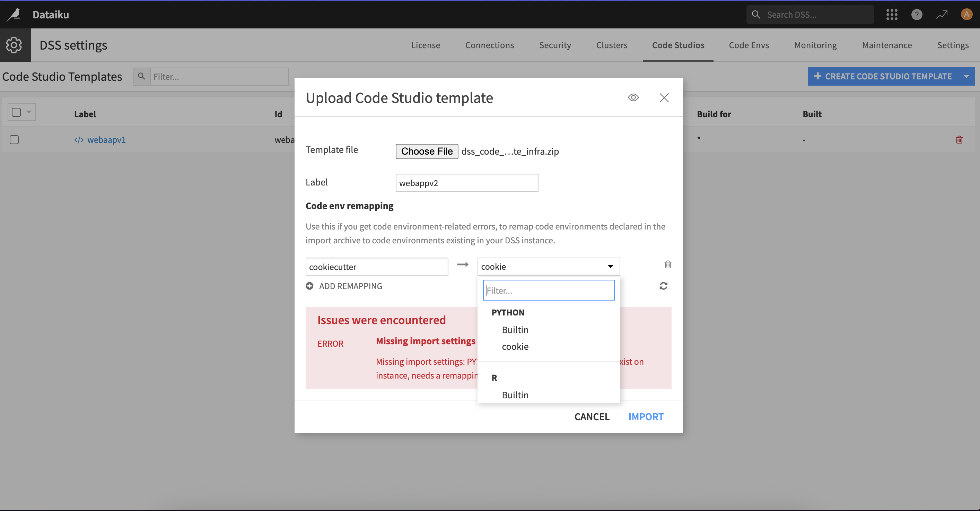Edit the Label field webappv2
This screenshot has height=511, width=980.
click(467, 183)
